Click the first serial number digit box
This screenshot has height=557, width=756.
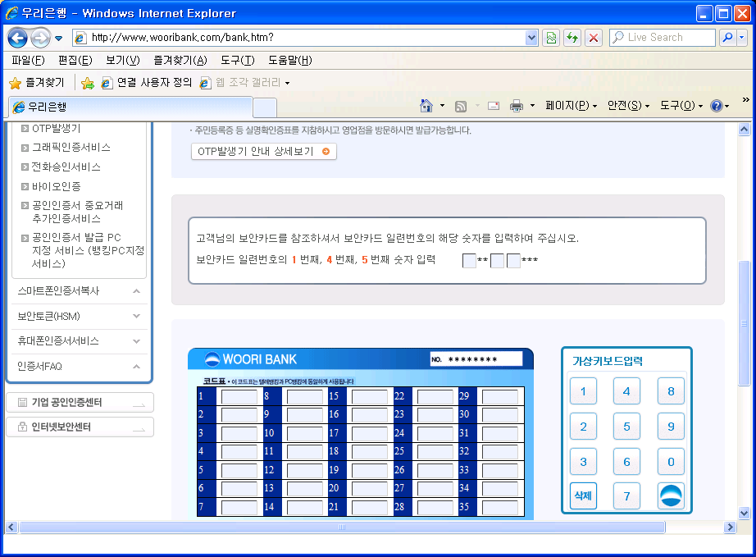(x=469, y=260)
